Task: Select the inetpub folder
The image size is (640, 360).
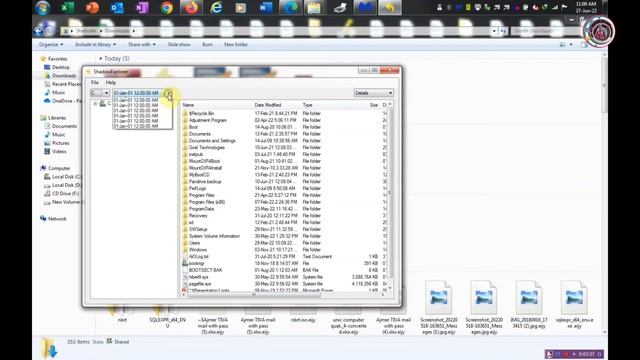Action: click(196, 154)
